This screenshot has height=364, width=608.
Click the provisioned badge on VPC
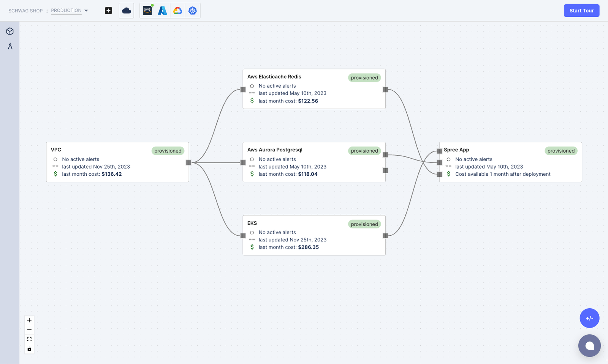tap(168, 151)
